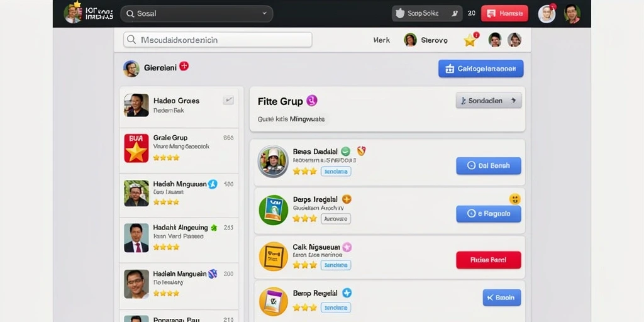Click the small blue Bisoin button
This screenshot has height=322, width=644.
pyautogui.click(x=502, y=297)
